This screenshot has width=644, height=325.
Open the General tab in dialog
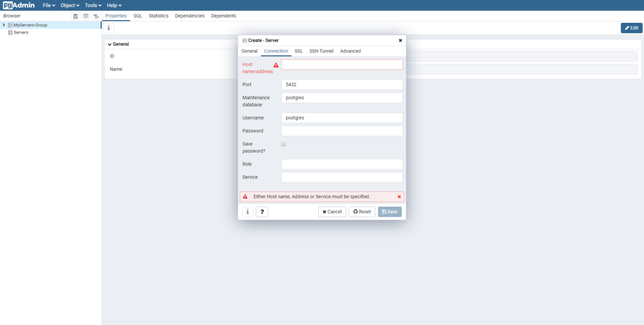point(250,51)
